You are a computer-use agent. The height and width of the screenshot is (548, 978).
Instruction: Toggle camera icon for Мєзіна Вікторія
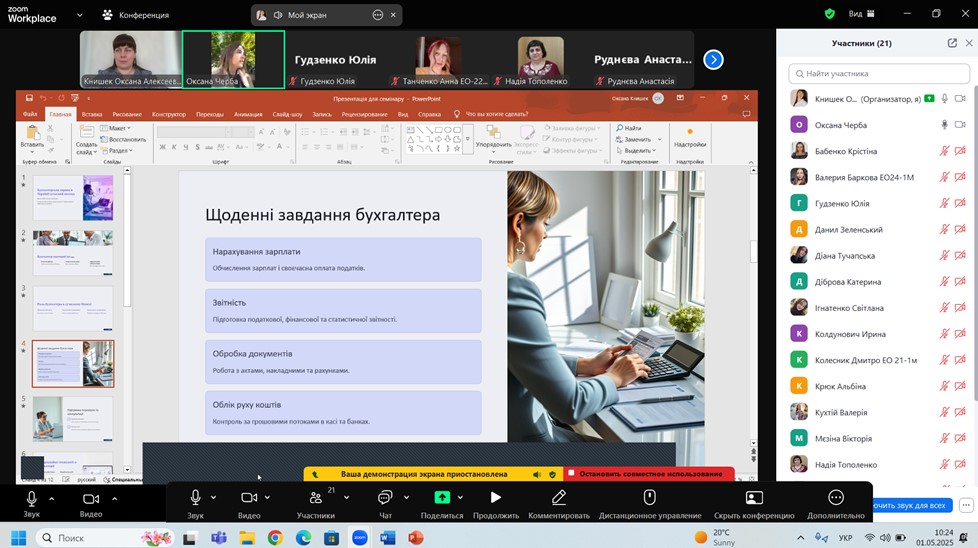960,438
